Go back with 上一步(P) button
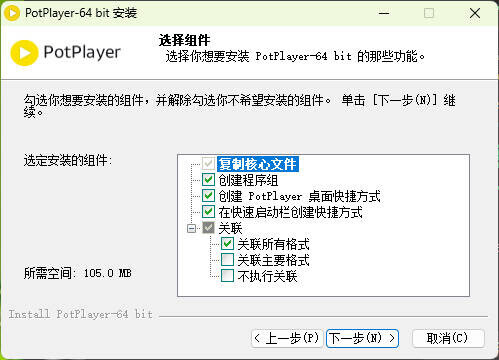 click(x=287, y=338)
